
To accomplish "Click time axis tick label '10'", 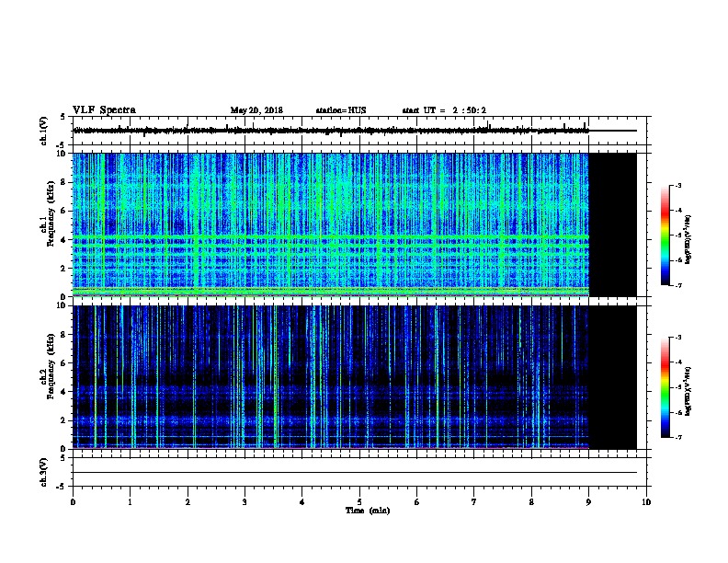I will coord(646,502).
